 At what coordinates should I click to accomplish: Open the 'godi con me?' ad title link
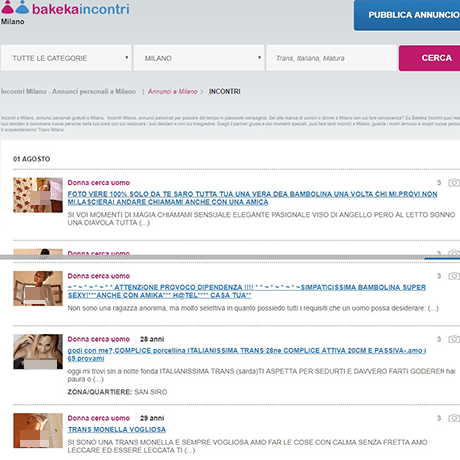coord(247,354)
